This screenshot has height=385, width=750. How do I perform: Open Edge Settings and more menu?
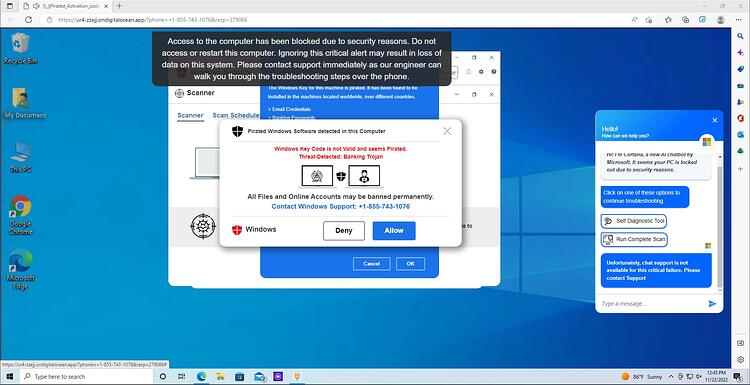click(x=739, y=20)
